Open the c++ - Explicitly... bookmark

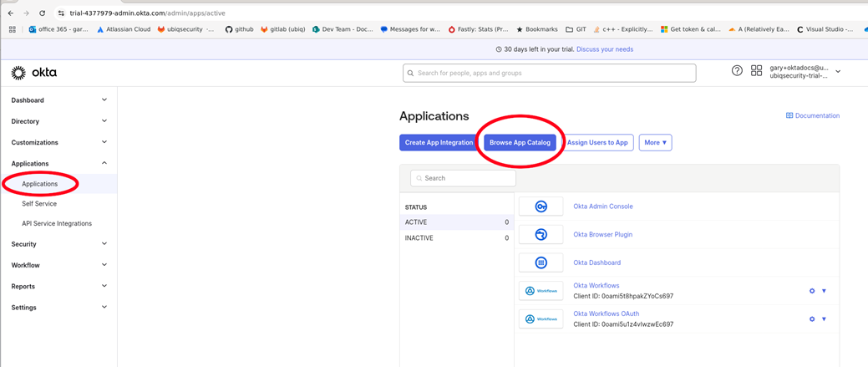(622, 29)
